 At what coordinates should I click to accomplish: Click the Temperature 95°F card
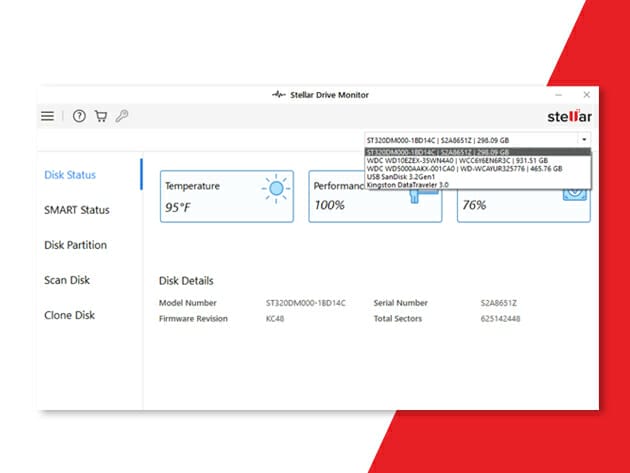[226, 196]
